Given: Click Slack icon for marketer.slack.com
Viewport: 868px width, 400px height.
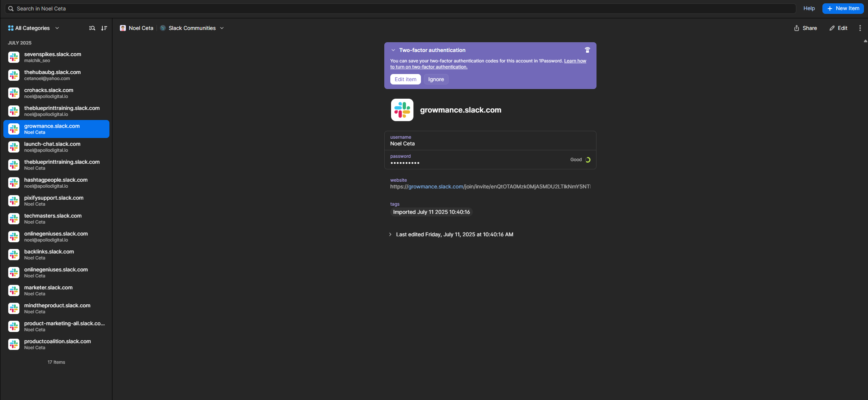Looking at the screenshot, I should tap(14, 290).
